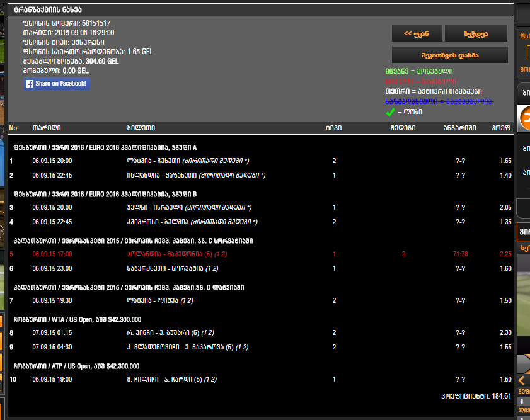Viewport: 530px width, 420px height.
Task: Open "შეკითხვის დასმა" to ask a question
Action: pos(449,55)
